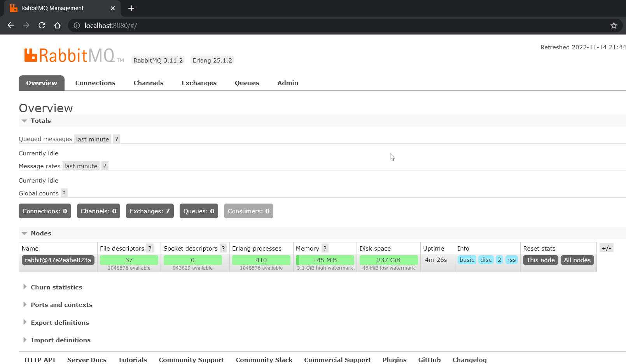The image size is (626, 364).
Task: Toggle node table columns with +/-
Action: point(607,248)
